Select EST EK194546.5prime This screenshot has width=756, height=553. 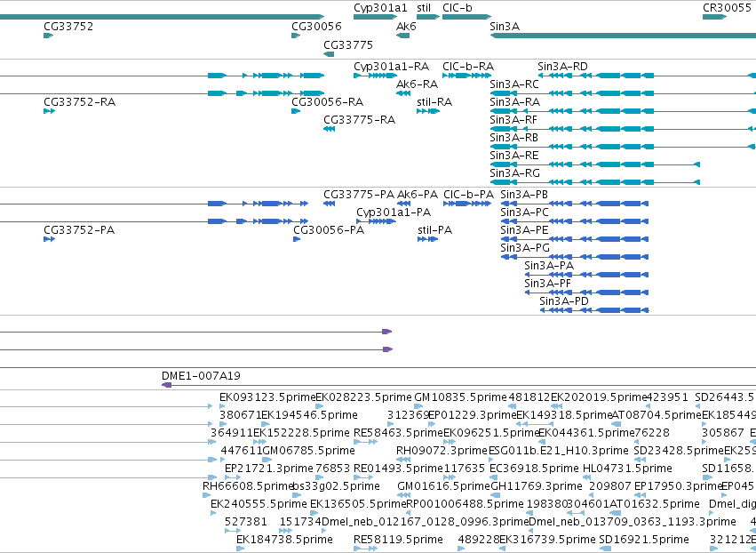[x=309, y=415]
